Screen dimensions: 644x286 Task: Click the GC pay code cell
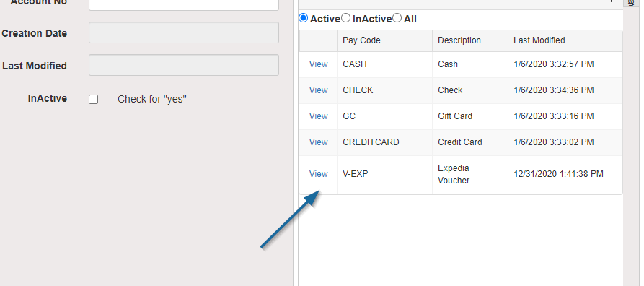click(x=384, y=116)
